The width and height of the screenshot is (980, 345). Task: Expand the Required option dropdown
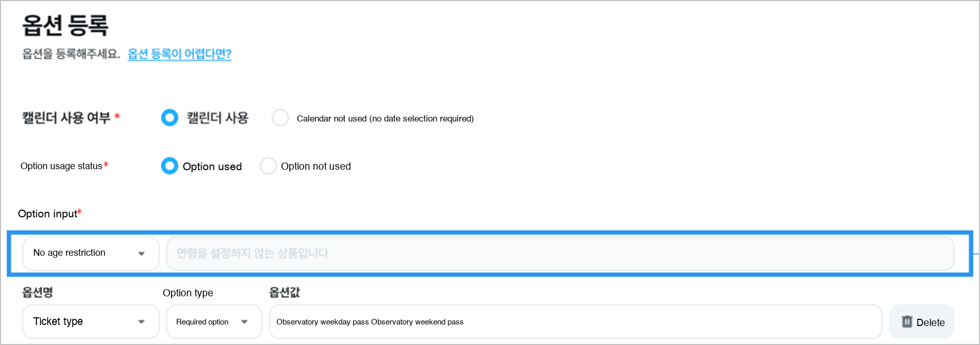[x=214, y=321]
